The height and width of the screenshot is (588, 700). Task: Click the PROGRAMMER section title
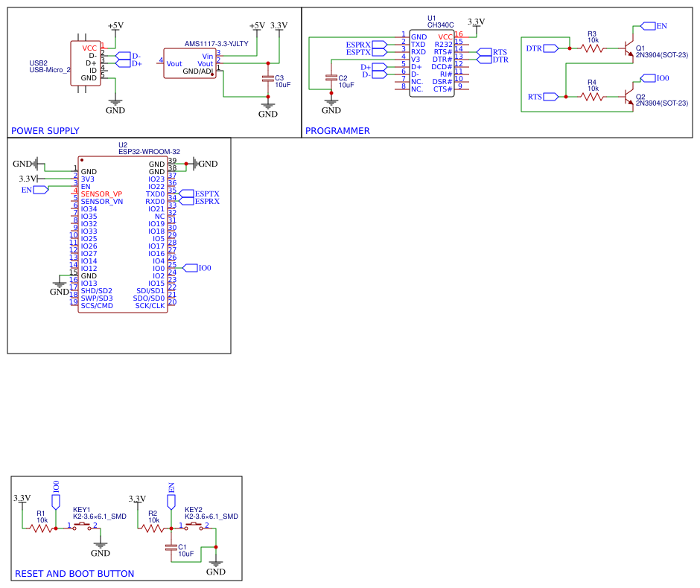(x=337, y=131)
